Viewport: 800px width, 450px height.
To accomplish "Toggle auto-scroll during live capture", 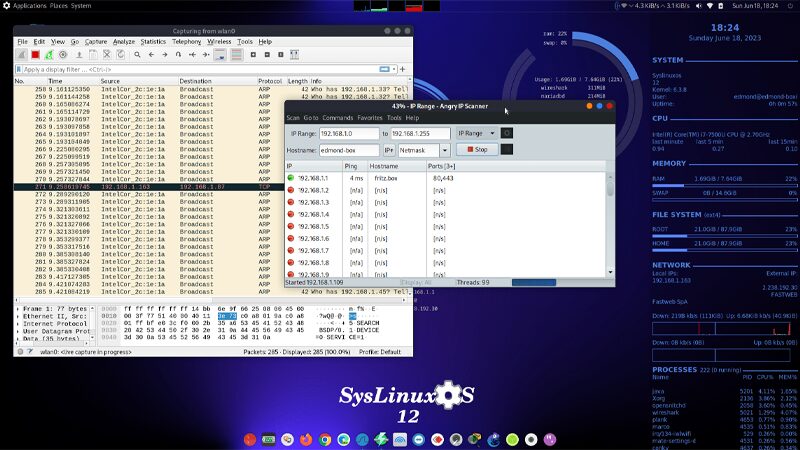I will point(220,55).
